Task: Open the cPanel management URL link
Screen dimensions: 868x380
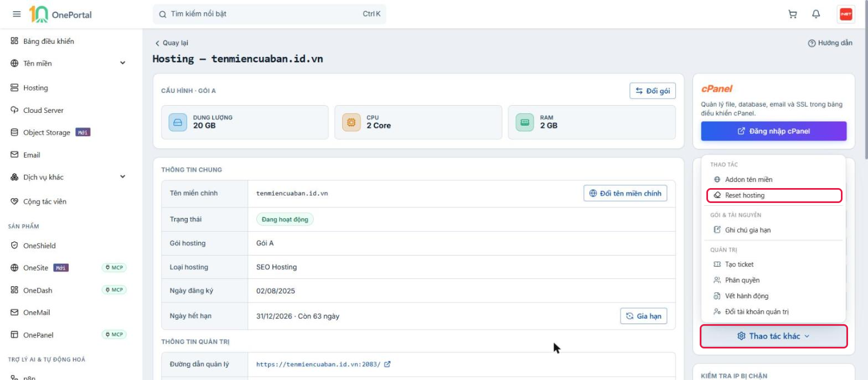Action: (318, 365)
